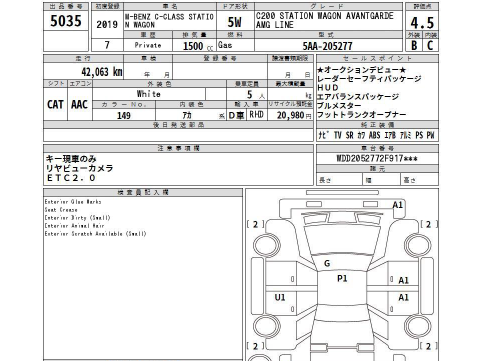Click the lot number 5035
481x361 pixels.
[66, 21]
